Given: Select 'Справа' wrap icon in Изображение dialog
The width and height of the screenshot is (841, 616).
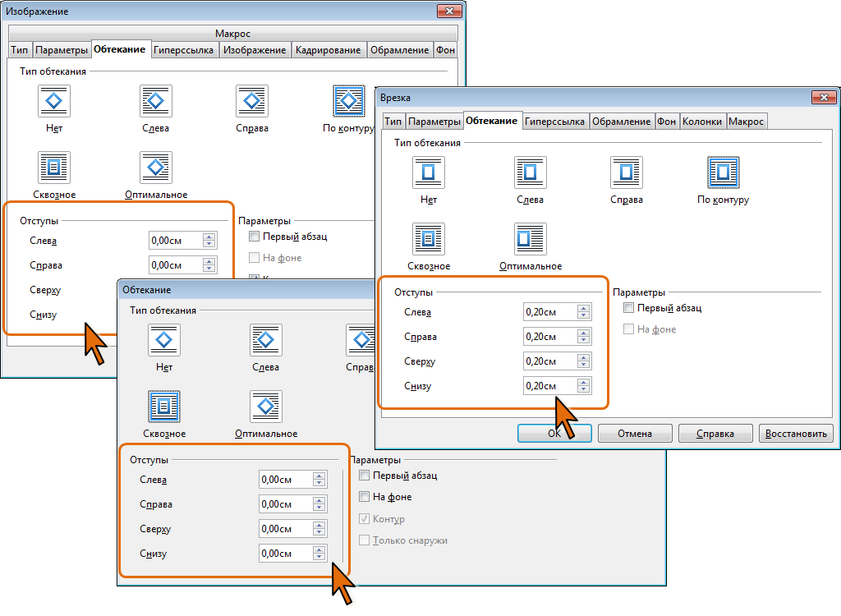Looking at the screenshot, I should [252, 101].
